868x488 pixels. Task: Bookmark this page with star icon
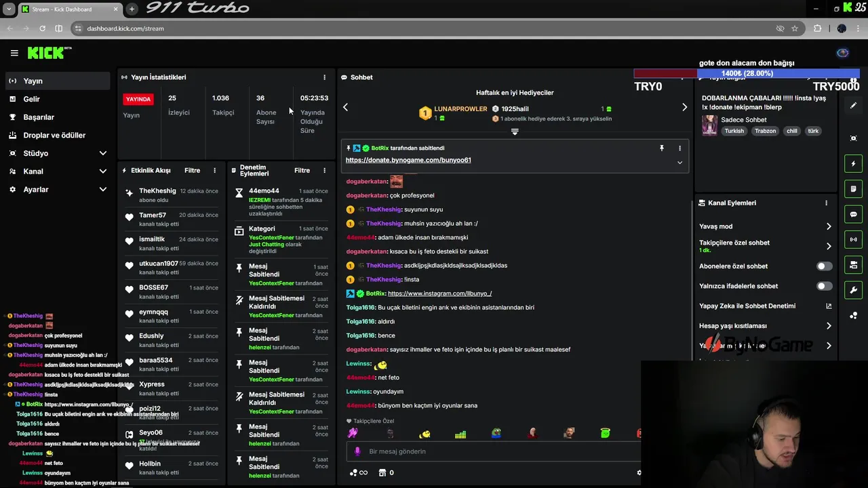(795, 28)
